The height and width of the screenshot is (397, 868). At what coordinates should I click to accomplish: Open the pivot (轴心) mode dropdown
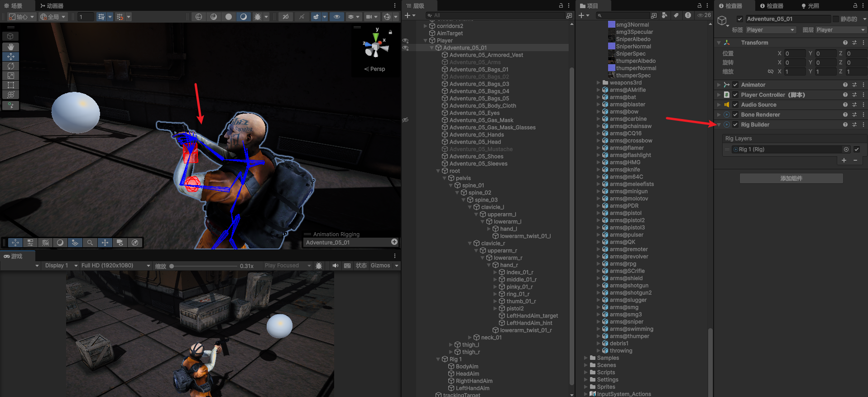coord(21,17)
